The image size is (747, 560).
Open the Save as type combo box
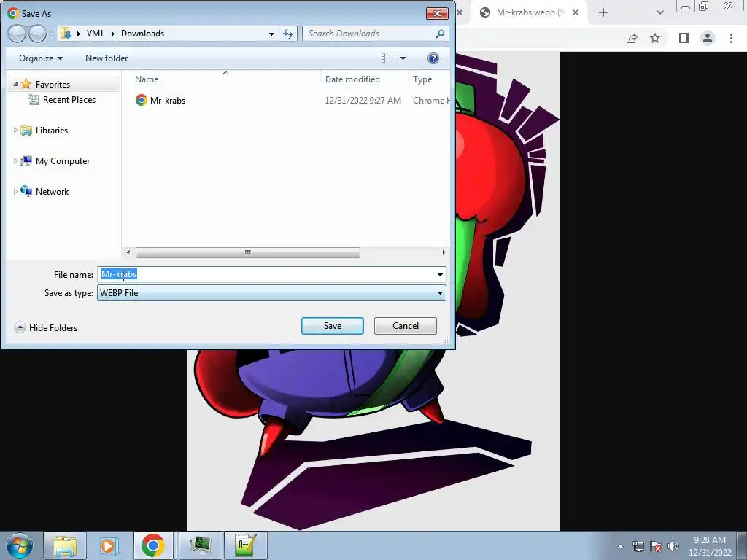click(x=271, y=293)
